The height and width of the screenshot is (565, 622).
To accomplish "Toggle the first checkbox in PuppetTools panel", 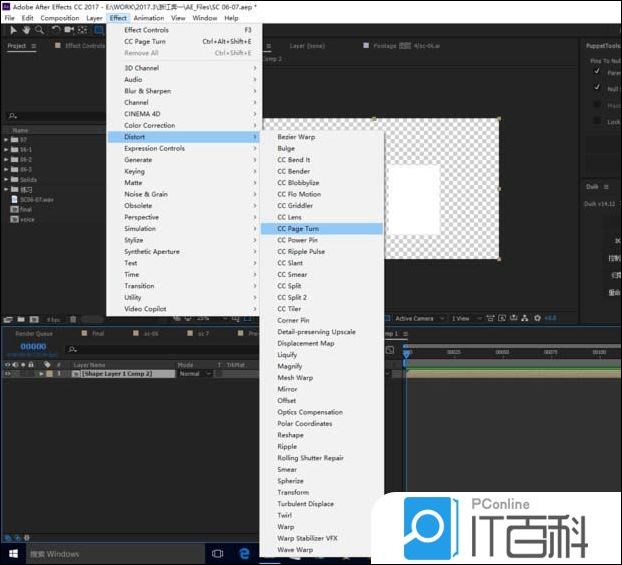I will point(597,72).
